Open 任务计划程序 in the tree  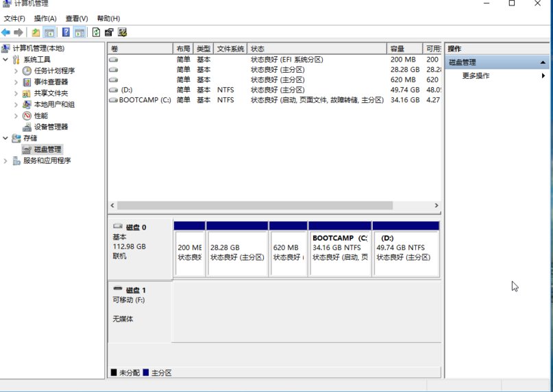point(54,71)
